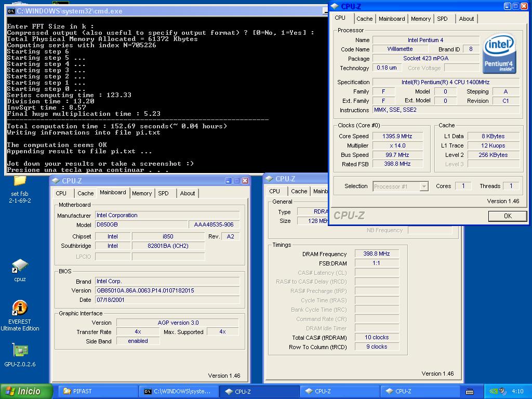The height and width of the screenshot is (399, 532).
Task: Click the D850GB motherboard model field
Action: tap(141, 224)
